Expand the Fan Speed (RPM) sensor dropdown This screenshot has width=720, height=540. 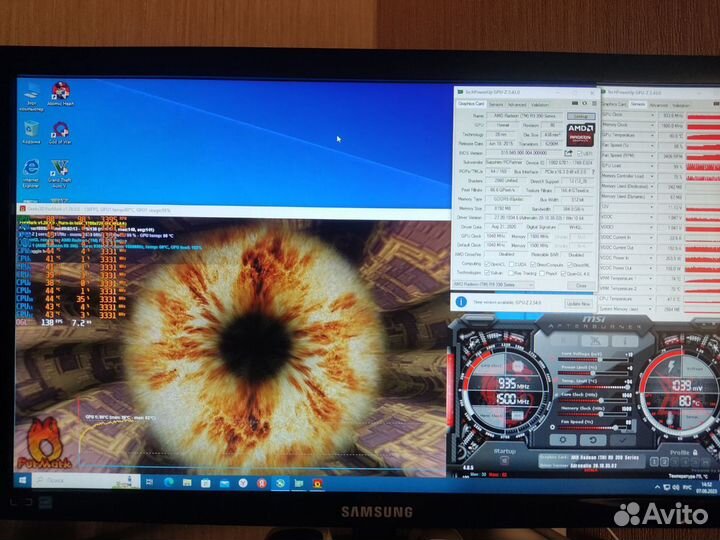point(652,156)
